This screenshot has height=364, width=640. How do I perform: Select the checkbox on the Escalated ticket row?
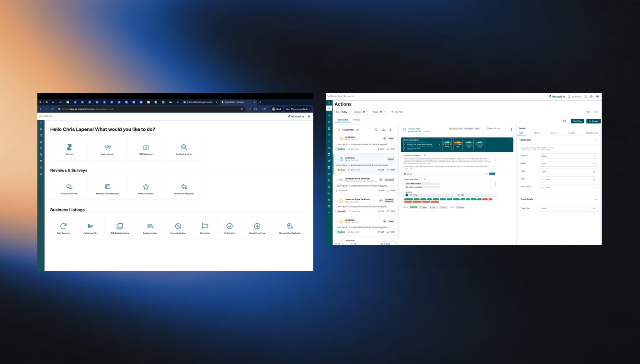click(336, 180)
